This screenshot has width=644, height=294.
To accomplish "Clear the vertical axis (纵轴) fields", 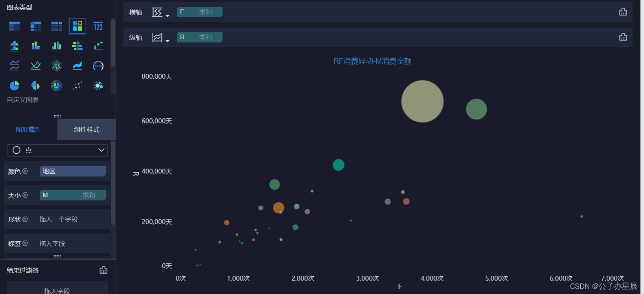I will tap(623, 37).
